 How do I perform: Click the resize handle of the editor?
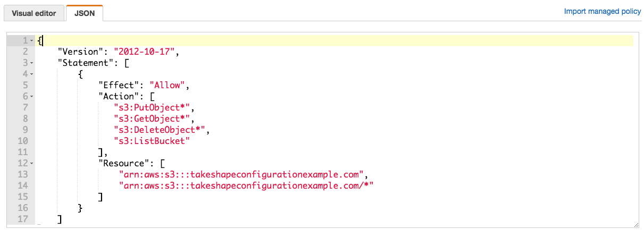coord(636,225)
